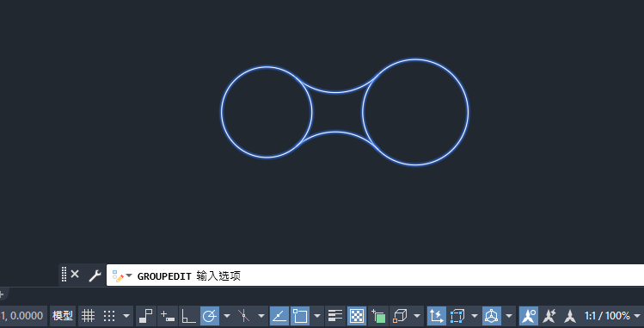Open polar tracking angle dropdown

(x=227, y=316)
